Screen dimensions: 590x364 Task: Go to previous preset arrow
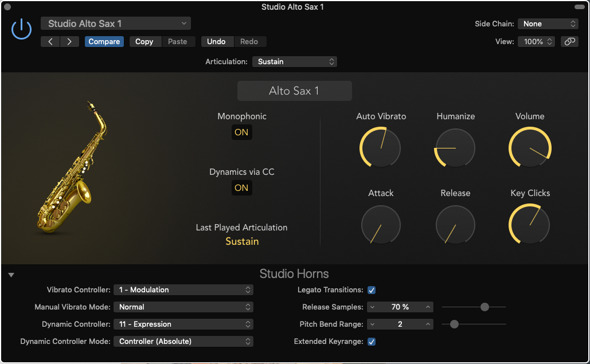click(x=50, y=41)
